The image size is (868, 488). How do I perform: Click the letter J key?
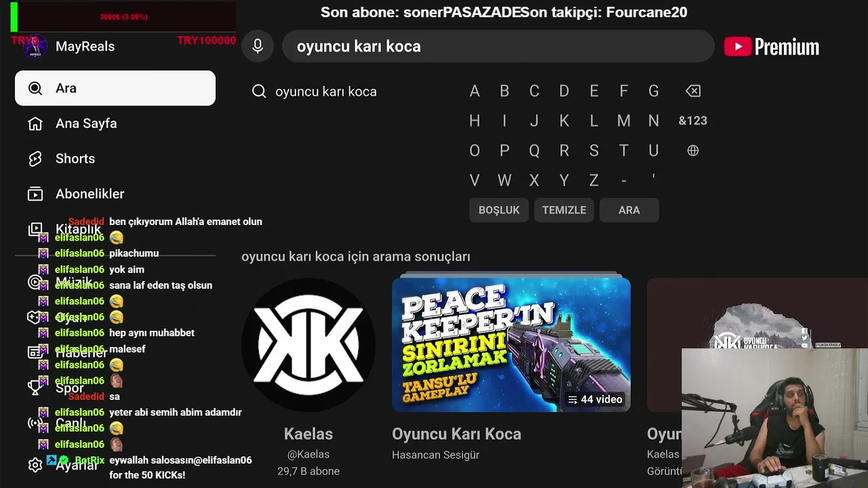(x=534, y=121)
